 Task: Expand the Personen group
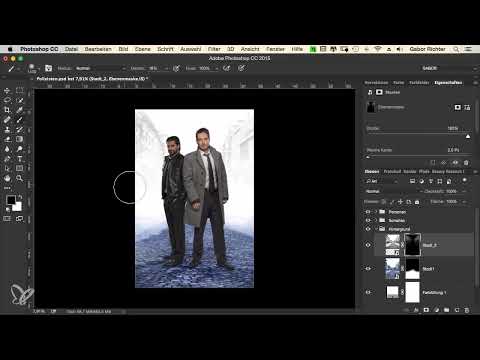click(376, 212)
